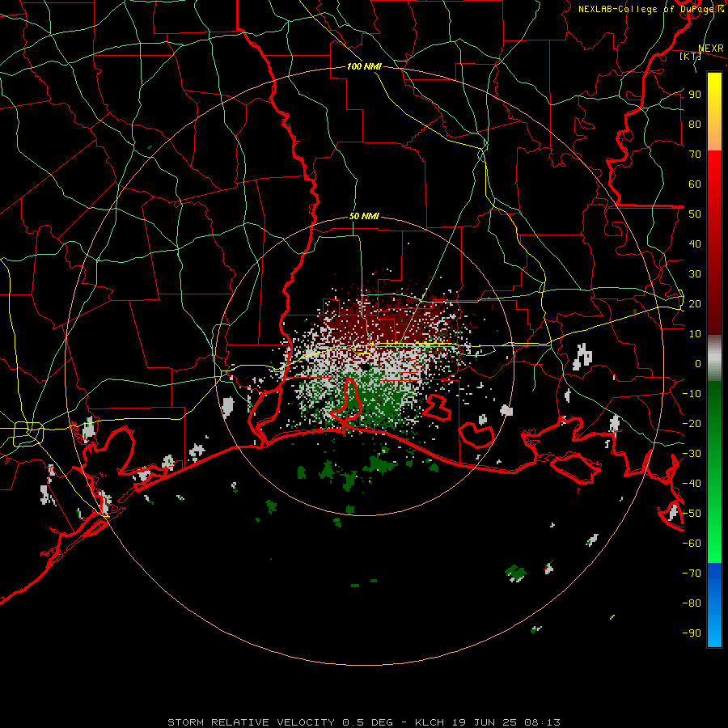This screenshot has height=728, width=728.
Task: Click the positive 60 scale value
Action: click(x=695, y=184)
